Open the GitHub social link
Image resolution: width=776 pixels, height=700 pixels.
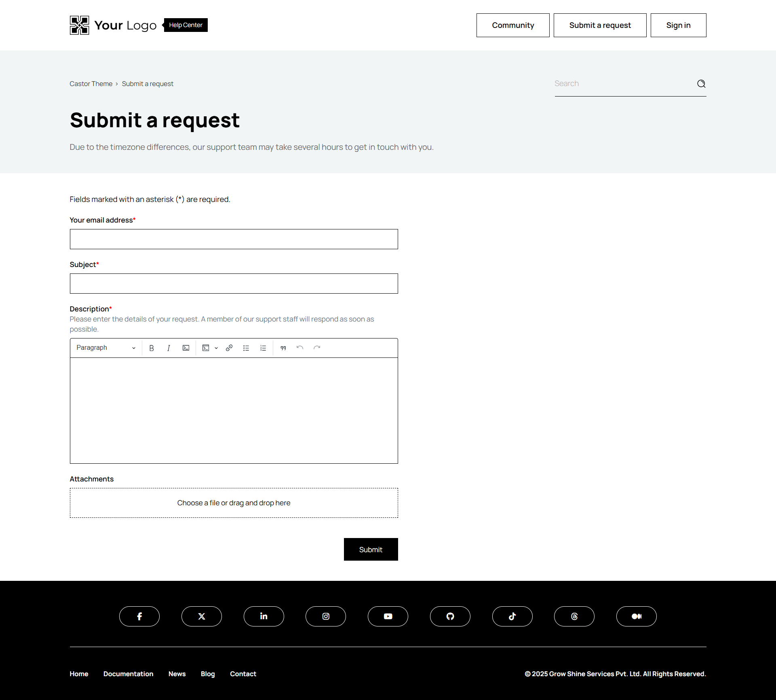(x=450, y=616)
